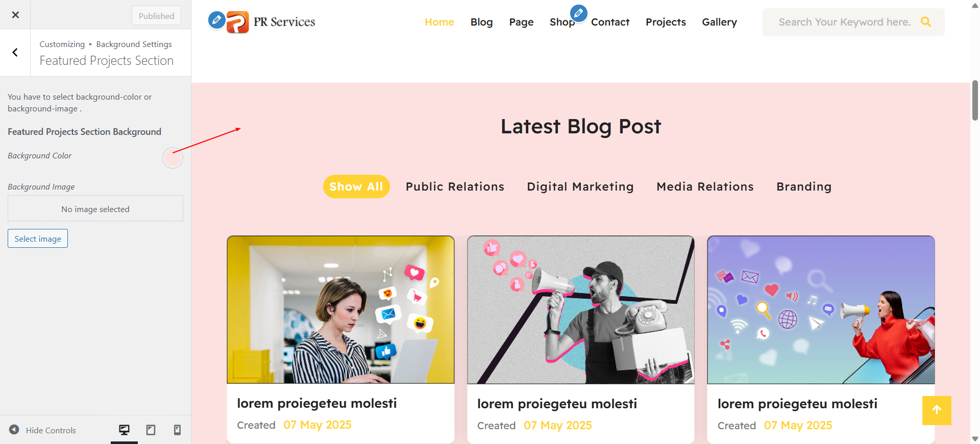Click the pencil edit shortcut beside the logo
Viewport: 980px width, 444px height.
point(216,20)
